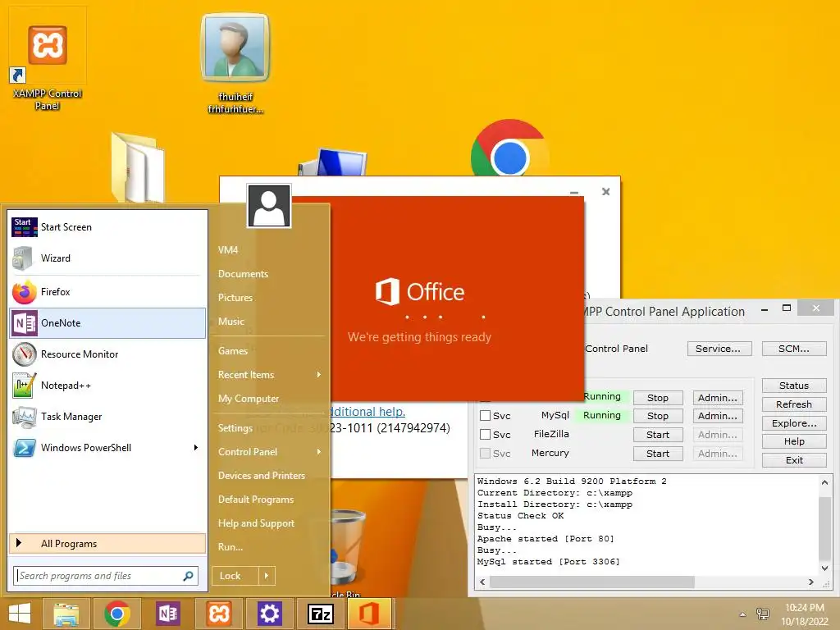840x630 pixels.
Task: Open Pictures from Start menu
Action: [x=235, y=297]
